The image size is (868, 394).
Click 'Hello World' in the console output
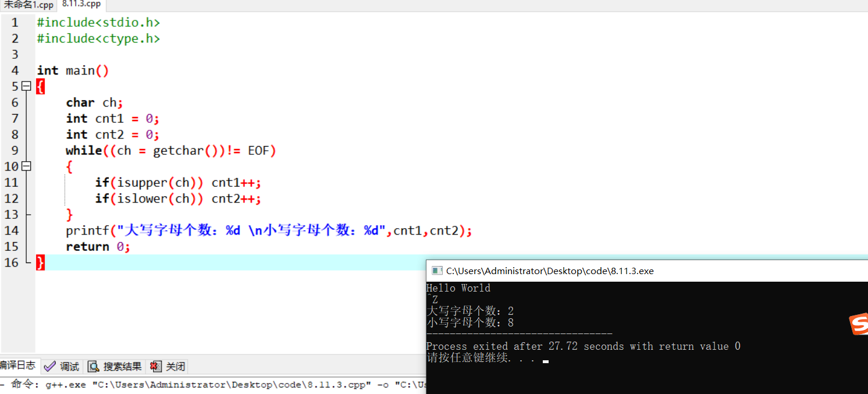(458, 288)
